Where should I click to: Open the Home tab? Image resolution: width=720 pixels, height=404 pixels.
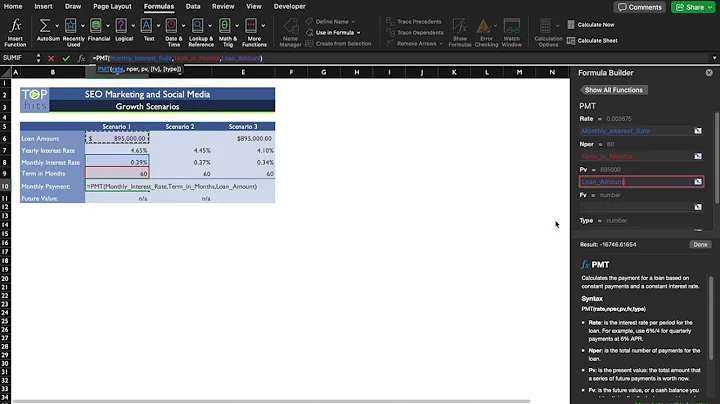coord(13,6)
